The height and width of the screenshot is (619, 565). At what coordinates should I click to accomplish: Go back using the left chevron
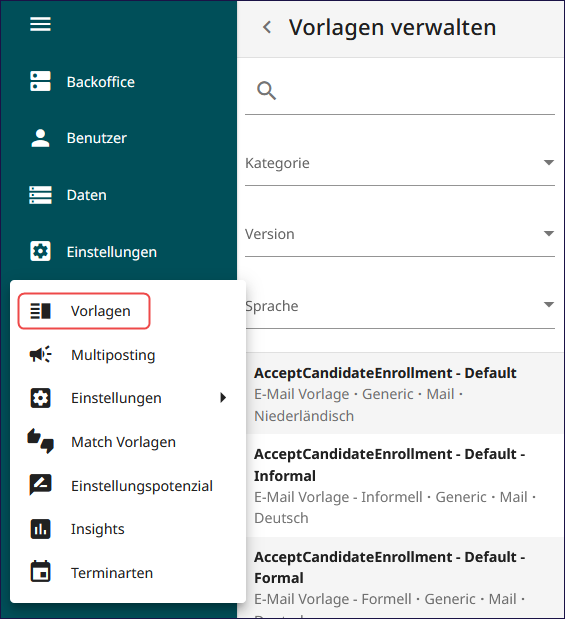click(267, 27)
